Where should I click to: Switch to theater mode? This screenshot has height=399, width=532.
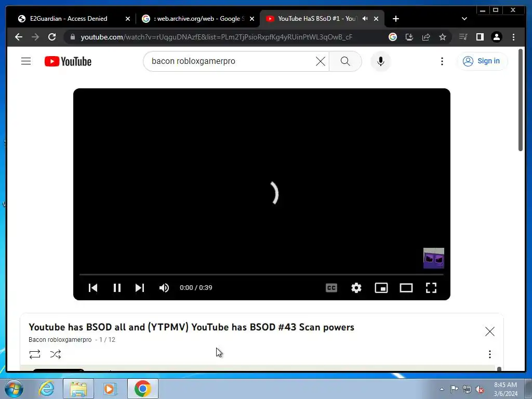(406, 288)
